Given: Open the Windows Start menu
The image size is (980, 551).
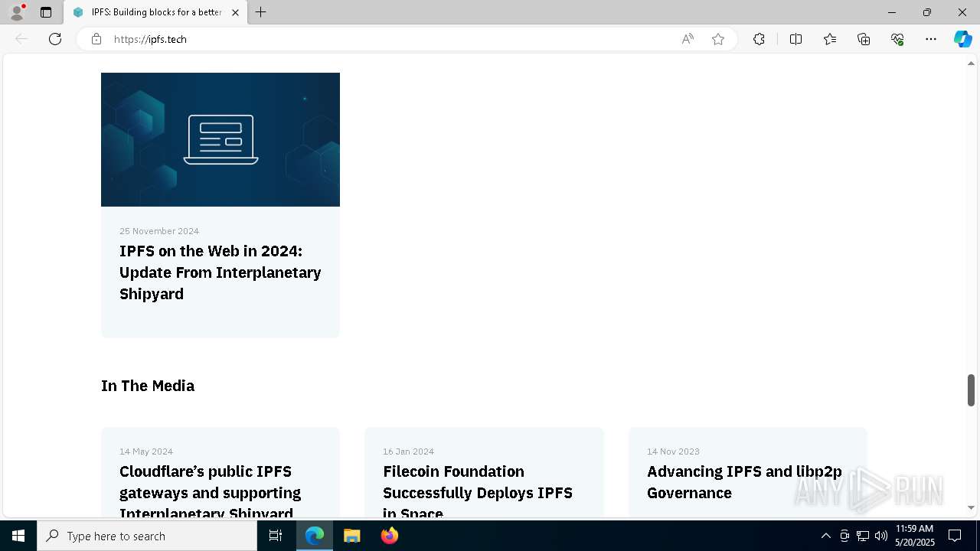Looking at the screenshot, I should (18, 536).
